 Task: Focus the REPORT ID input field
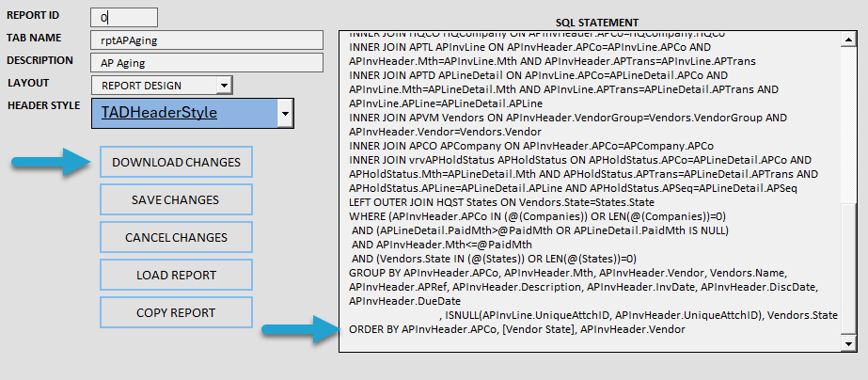(124, 18)
